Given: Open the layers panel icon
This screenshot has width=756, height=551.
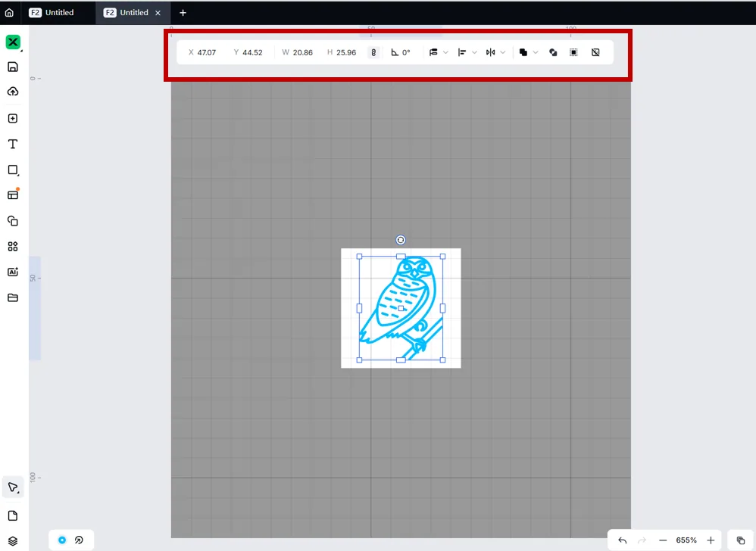Looking at the screenshot, I should 13,541.
